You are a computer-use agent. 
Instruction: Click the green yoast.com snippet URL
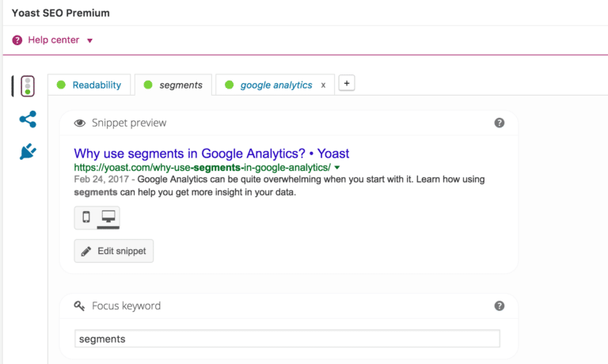coord(202,168)
